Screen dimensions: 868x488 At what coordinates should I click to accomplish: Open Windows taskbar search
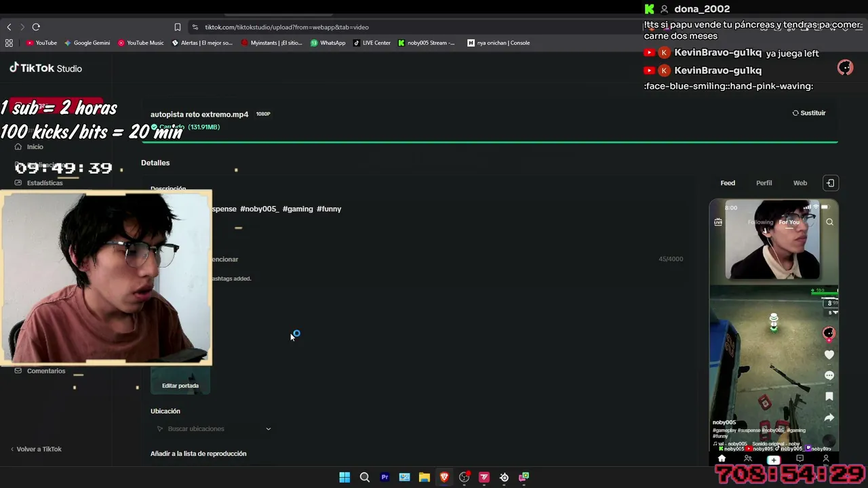tap(364, 477)
